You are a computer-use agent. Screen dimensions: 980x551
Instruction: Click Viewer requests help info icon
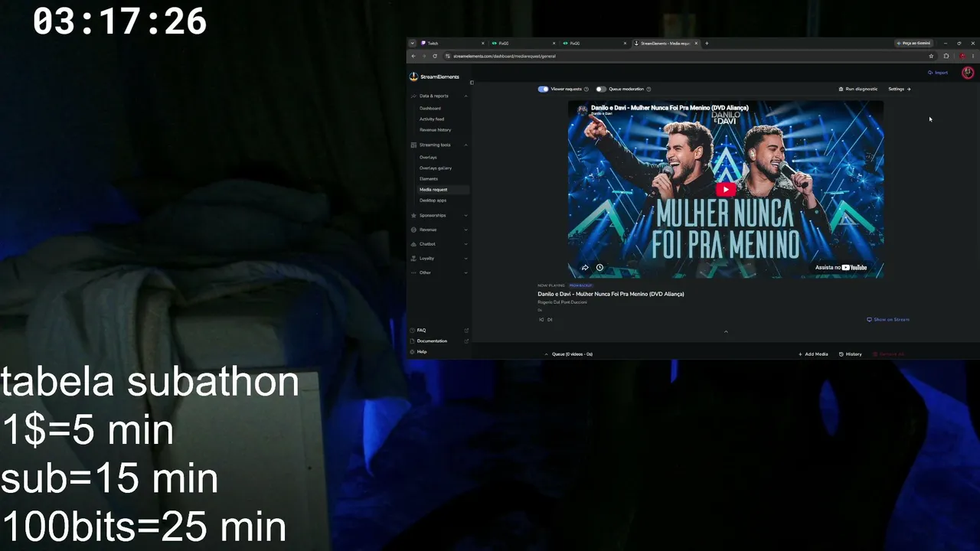tap(586, 89)
